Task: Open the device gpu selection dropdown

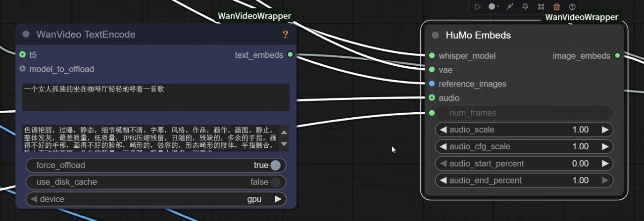Action: click(x=156, y=199)
